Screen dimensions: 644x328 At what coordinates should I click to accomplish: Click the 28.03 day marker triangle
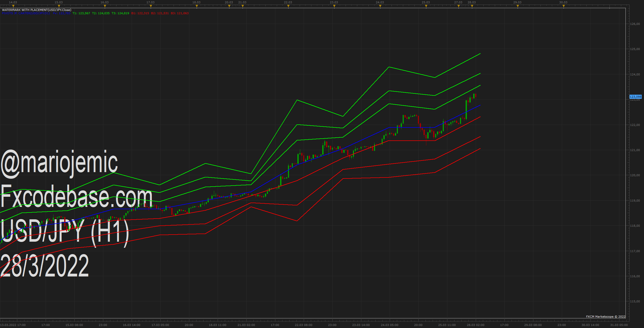[472, 6]
